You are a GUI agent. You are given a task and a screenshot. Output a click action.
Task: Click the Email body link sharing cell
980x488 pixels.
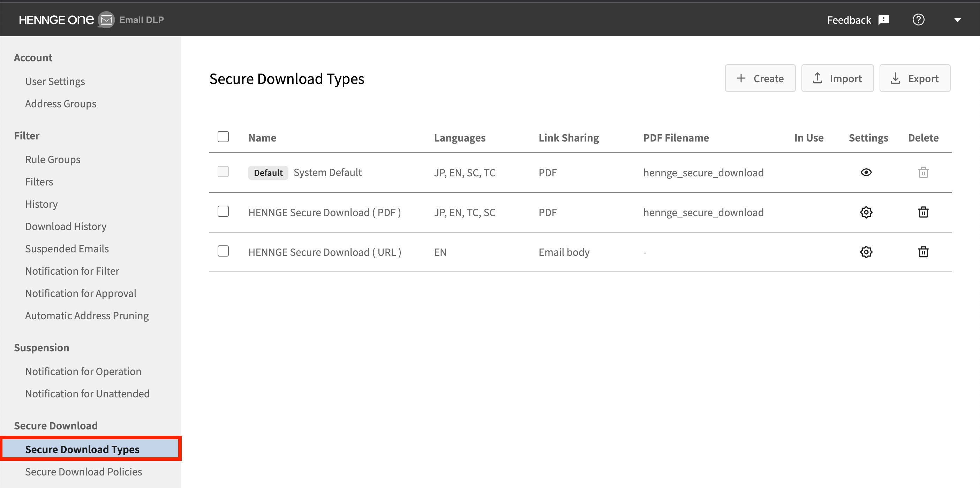click(x=564, y=252)
